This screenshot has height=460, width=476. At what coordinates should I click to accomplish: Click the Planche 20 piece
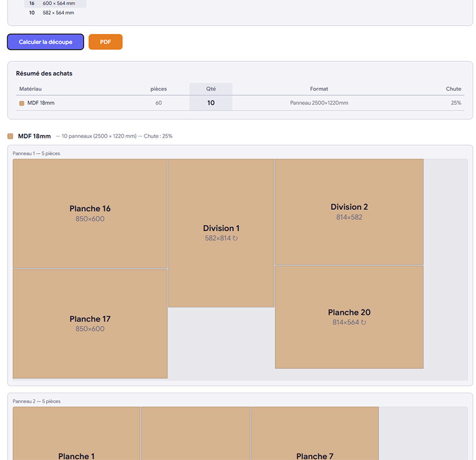coord(349,317)
